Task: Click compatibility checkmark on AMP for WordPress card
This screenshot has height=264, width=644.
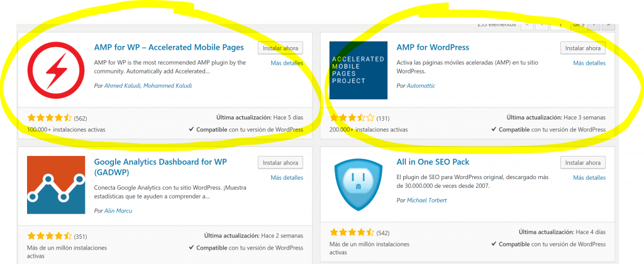Action: (x=494, y=129)
